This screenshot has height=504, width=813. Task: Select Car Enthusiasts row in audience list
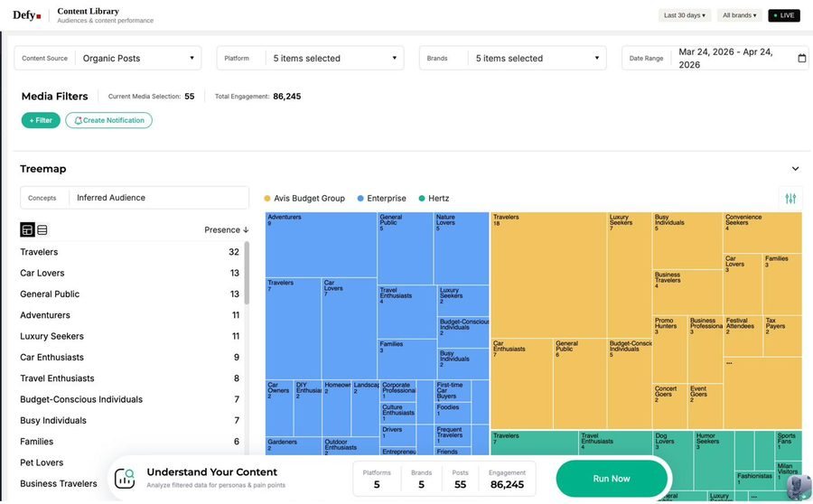(129, 358)
